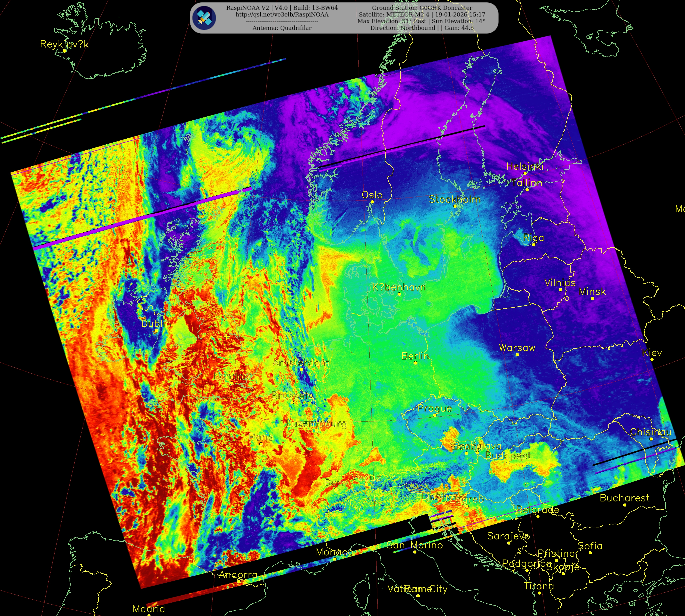
Task: Click the Riga marker dot
Action: coord(534,244)
